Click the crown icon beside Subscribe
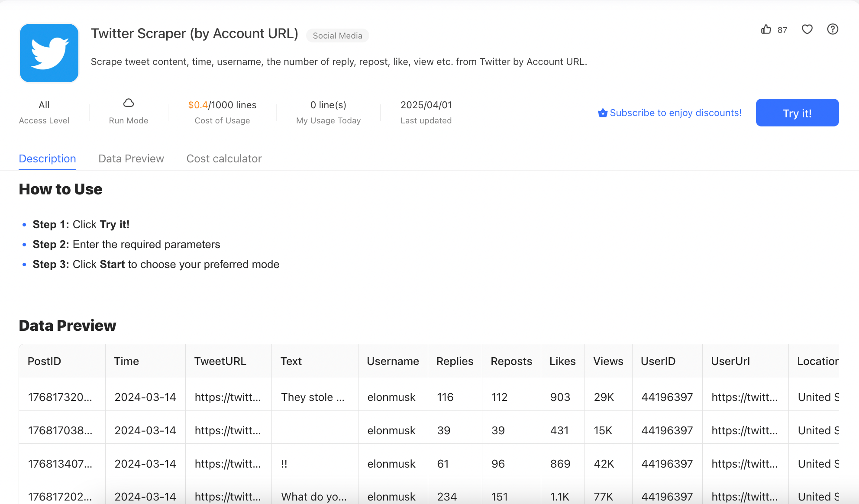This screenshot has width=859, height=504. [603, 113]
